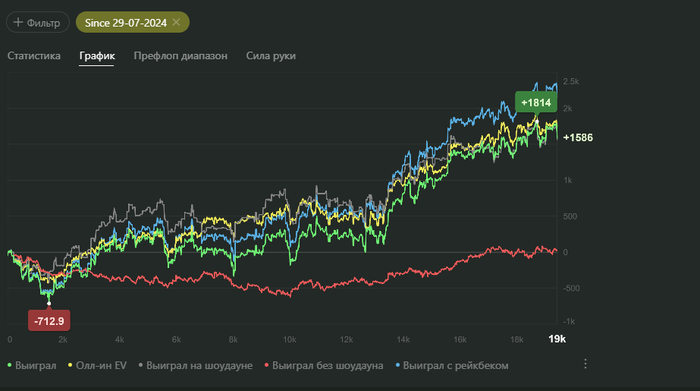Click the +1814 peak marker label

click(x=536, y=103)
